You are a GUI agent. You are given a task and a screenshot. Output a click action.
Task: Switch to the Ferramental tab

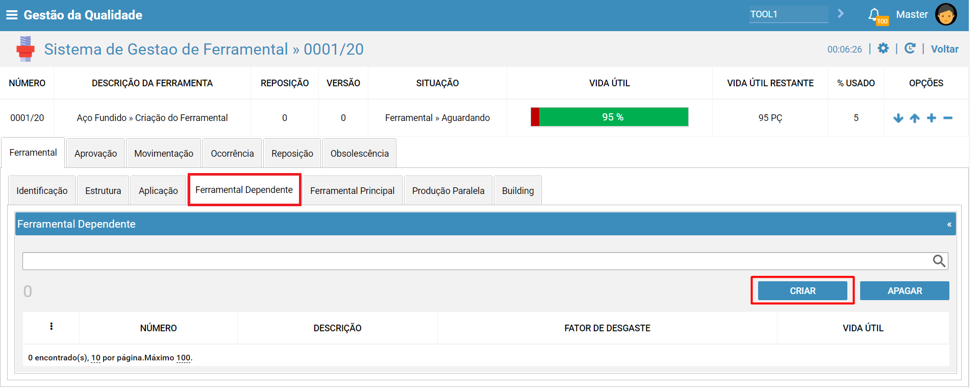point(33,153)
